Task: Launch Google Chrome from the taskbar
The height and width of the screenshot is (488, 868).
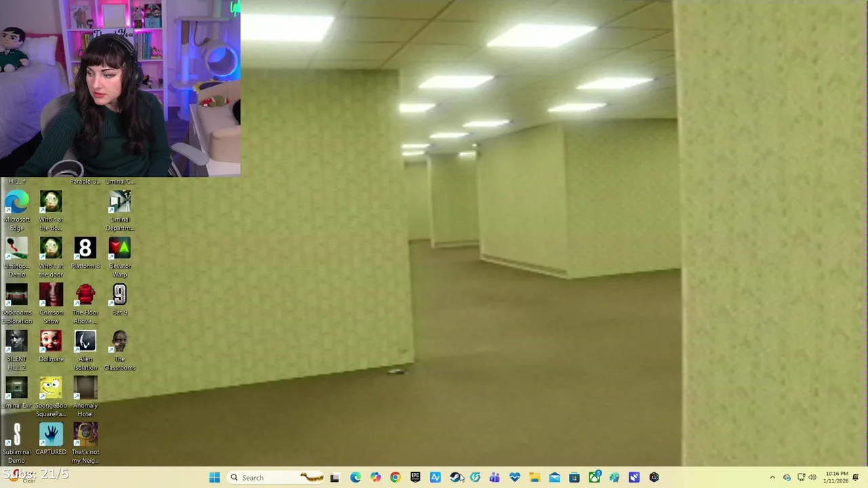Action: pyautogui.click(x=395, y=478)
